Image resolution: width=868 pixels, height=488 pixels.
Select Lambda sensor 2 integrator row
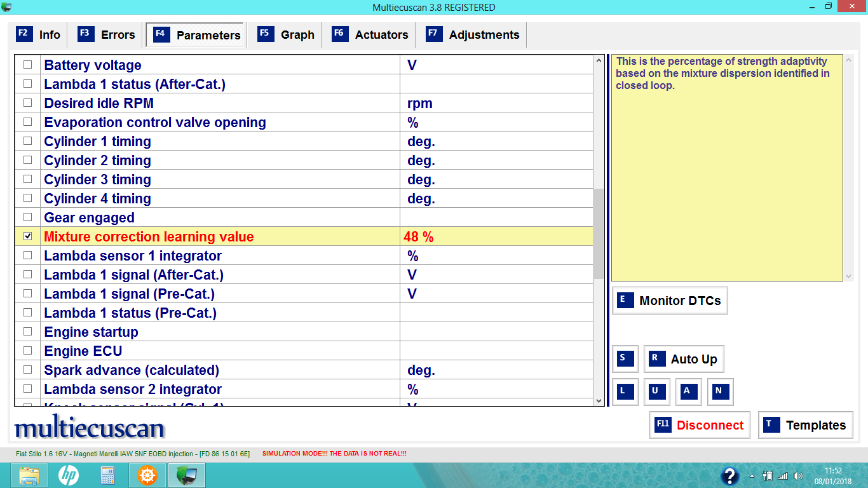304,389
